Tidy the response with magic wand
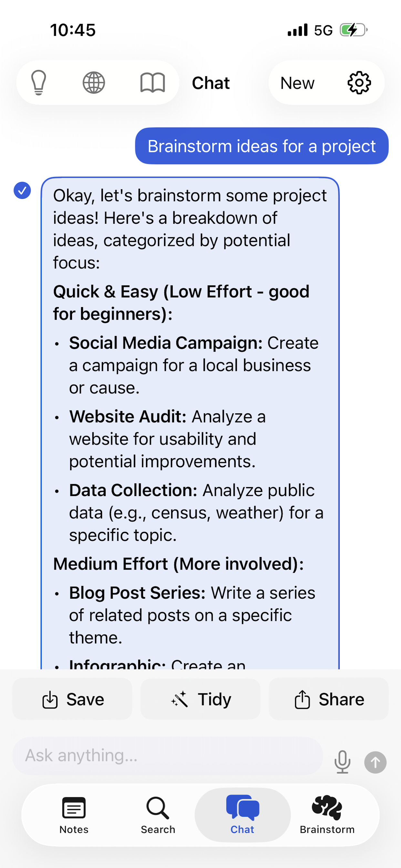The image size is (401, 868). point(200,699)
